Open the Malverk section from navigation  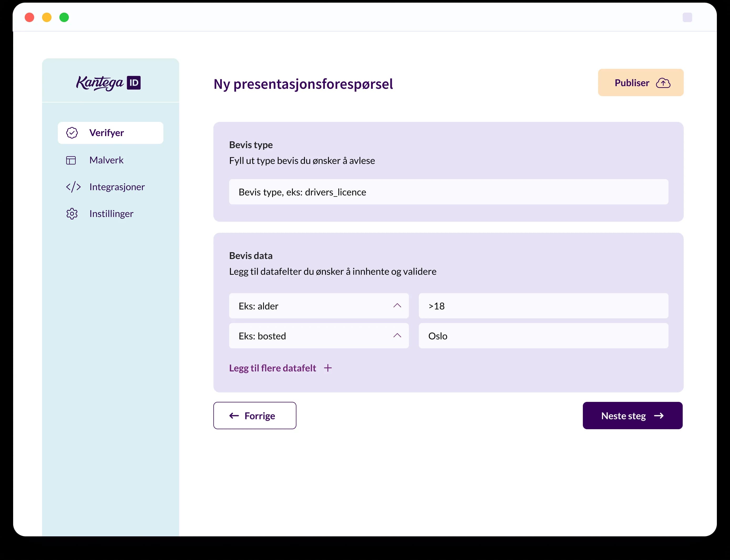[x=106, y=160]
